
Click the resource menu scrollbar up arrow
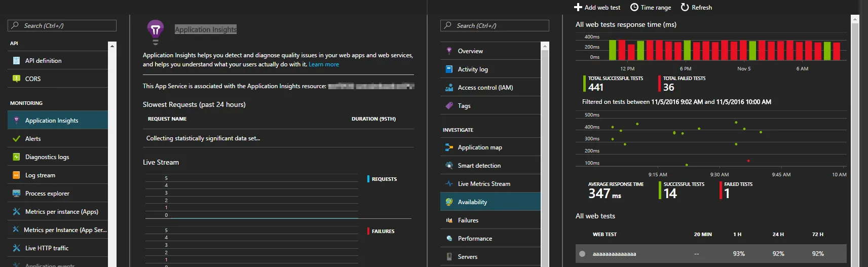pos(545,46)
